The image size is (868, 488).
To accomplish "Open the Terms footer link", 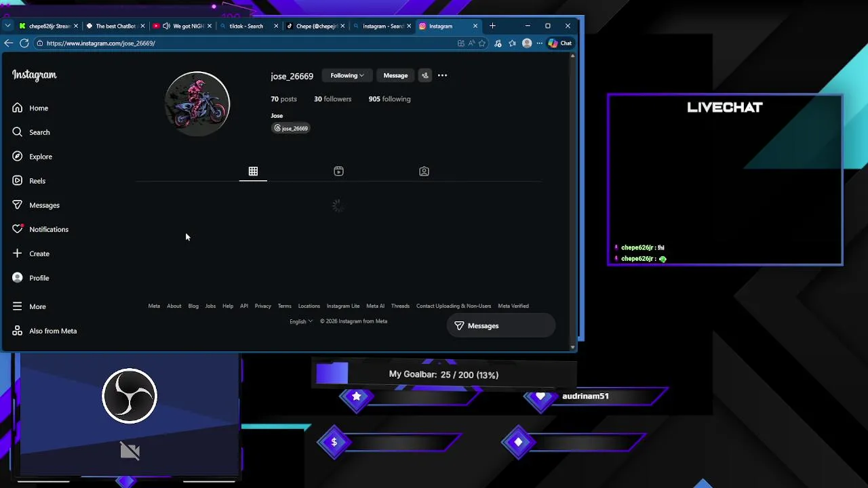I will (x=285, y=306).
